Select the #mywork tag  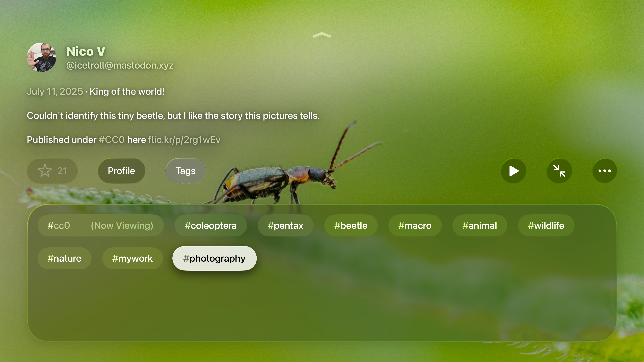(x=132, y=258)
